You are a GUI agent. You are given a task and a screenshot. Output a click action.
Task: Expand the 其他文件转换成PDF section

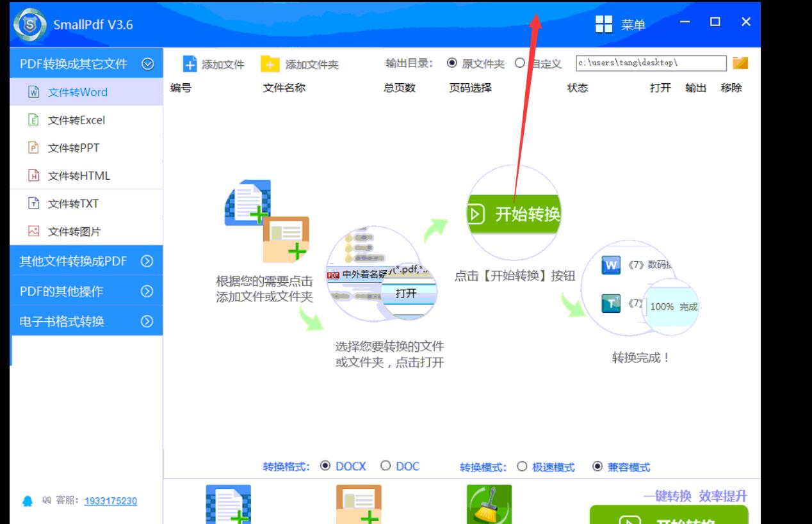tap(147, 261)
